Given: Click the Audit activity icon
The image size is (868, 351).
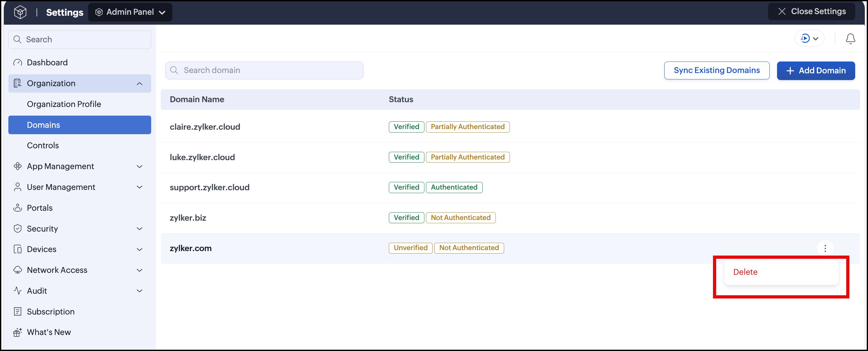Looking at the screenshot, I should coord(18,290).
